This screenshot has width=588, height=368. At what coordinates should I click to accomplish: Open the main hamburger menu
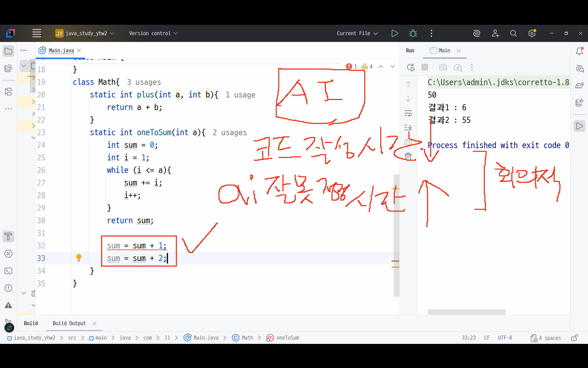click(37, 33)
